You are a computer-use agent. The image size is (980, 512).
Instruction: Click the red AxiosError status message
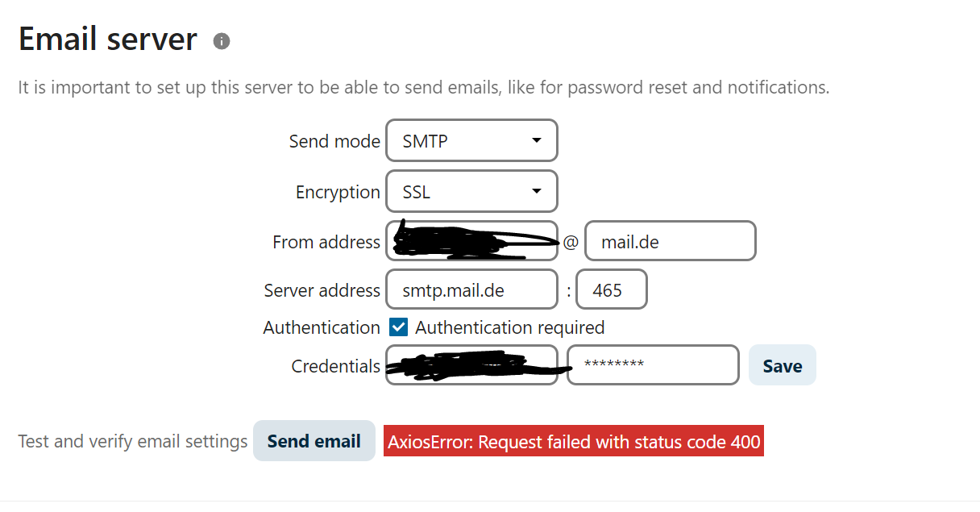573,441
